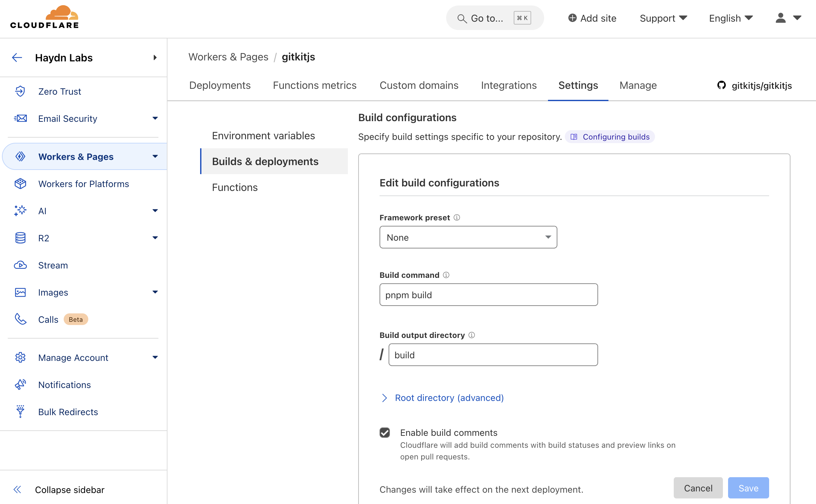Open Functions settings section
Image resolution: width=816 pixels, height=504 pixels.
pyautogui.click(x=235, y=187)
